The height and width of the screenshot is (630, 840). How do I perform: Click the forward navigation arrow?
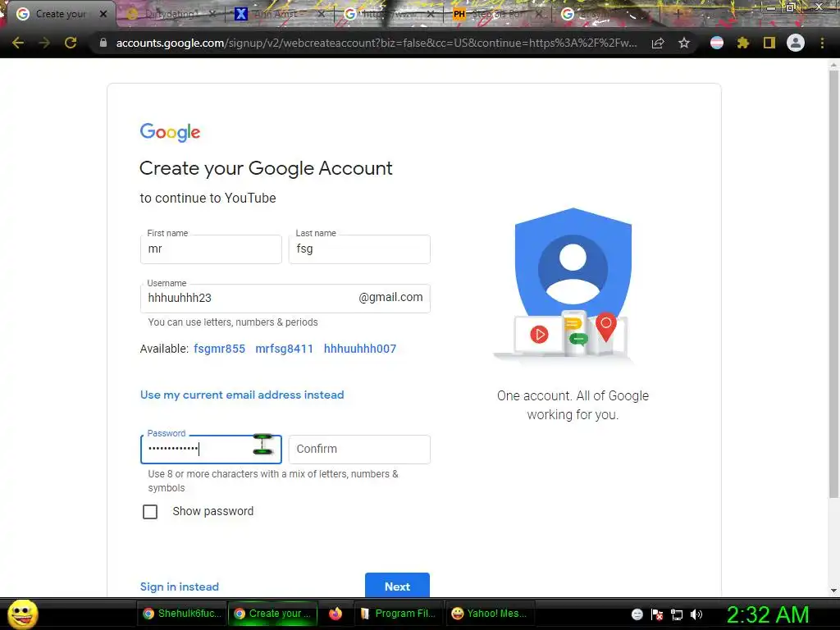[44, 43]
